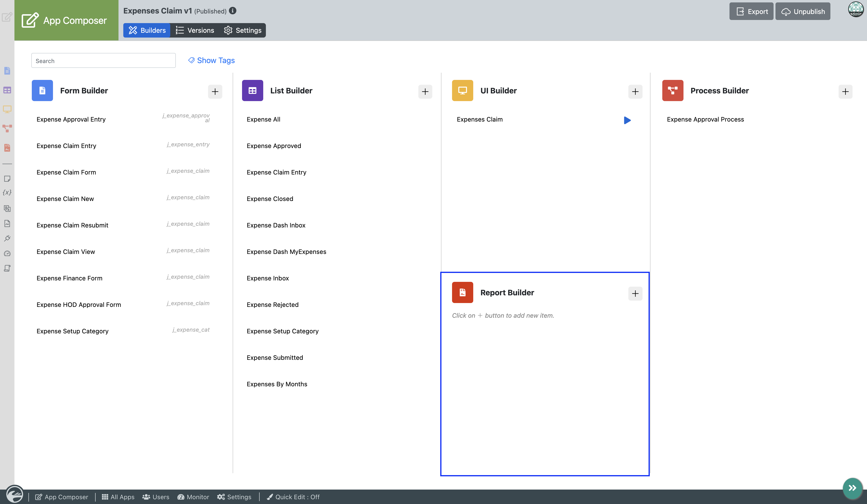The width and height of the screenshot is (867, 504).
Task: Open hash variable icon in left sidebar
Action: (x=7, y=193)
